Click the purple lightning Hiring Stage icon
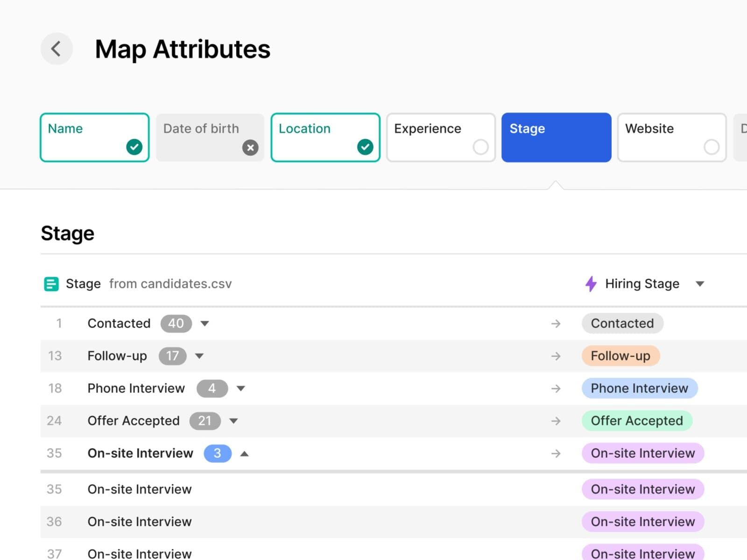Image resolution: width=747 pixels, height=560 pixels. pos(591,284)
